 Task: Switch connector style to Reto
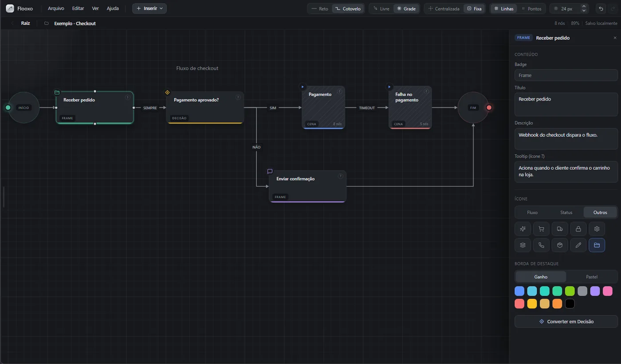[320, 8]
